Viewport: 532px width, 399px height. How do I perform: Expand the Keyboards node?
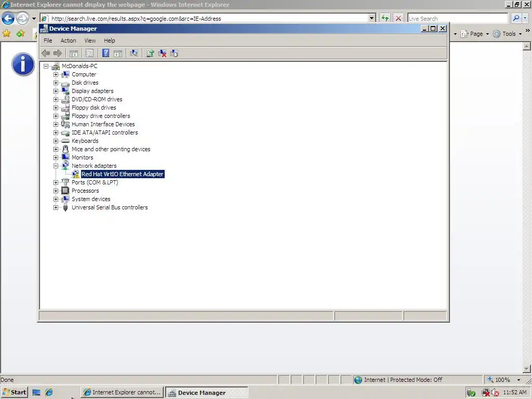pos(56,141)
